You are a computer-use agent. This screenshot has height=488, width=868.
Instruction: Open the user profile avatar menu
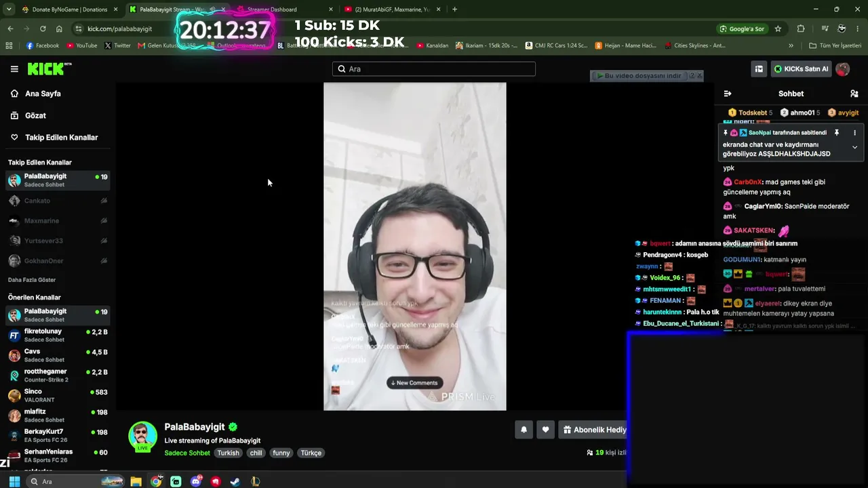coord(843,69)
